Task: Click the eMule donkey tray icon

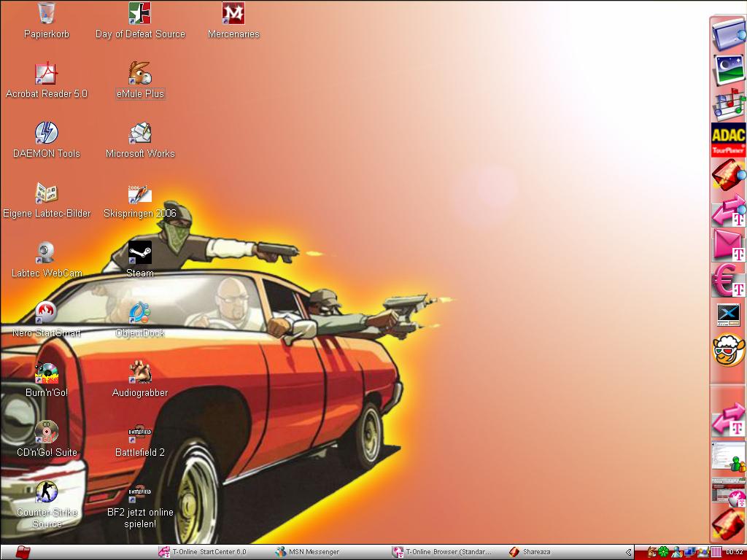Action: click(x=651, y=553)
